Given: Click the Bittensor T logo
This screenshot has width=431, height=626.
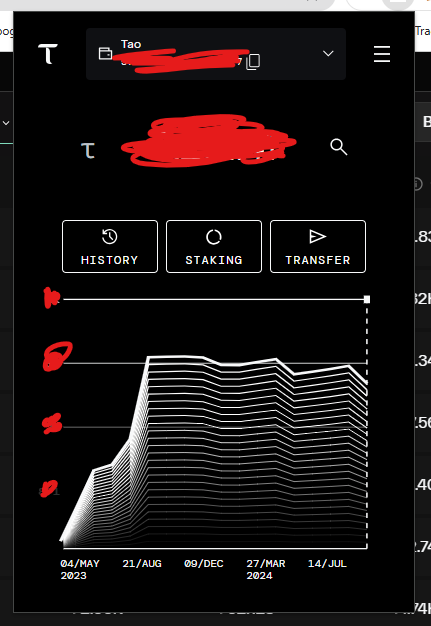Looking at the screenshot, I should click(47, 53).
